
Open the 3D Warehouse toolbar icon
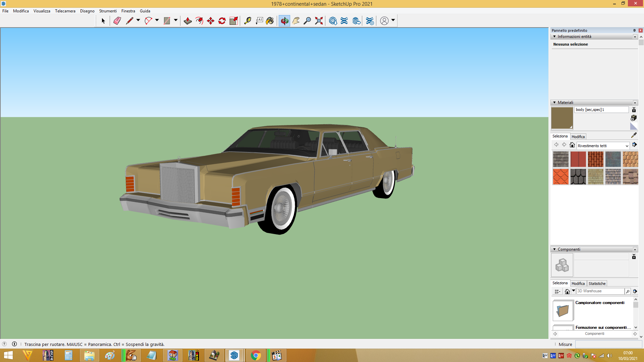[333, 21]
